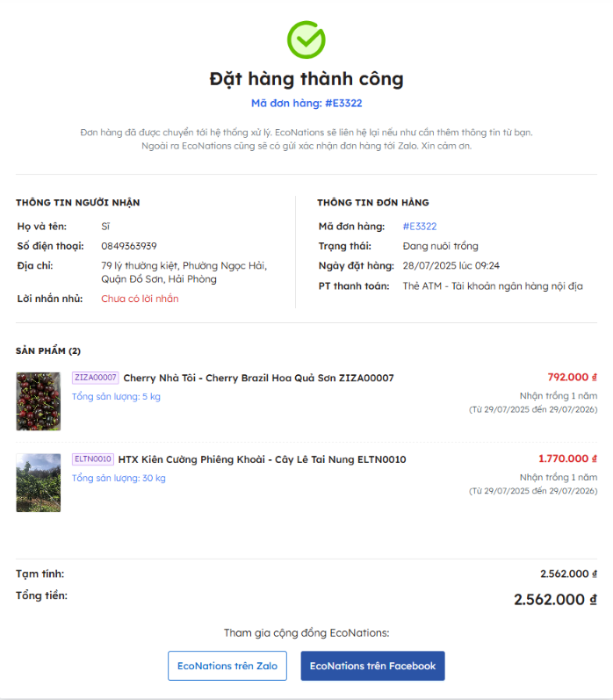This screenshot has height=700, width=613.
Task: Click the 1.770.000 đ product price
Action: pos(568,458)
